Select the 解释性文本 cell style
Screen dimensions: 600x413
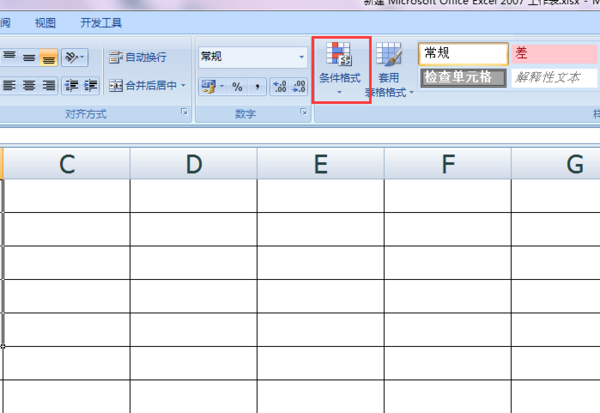554,78
